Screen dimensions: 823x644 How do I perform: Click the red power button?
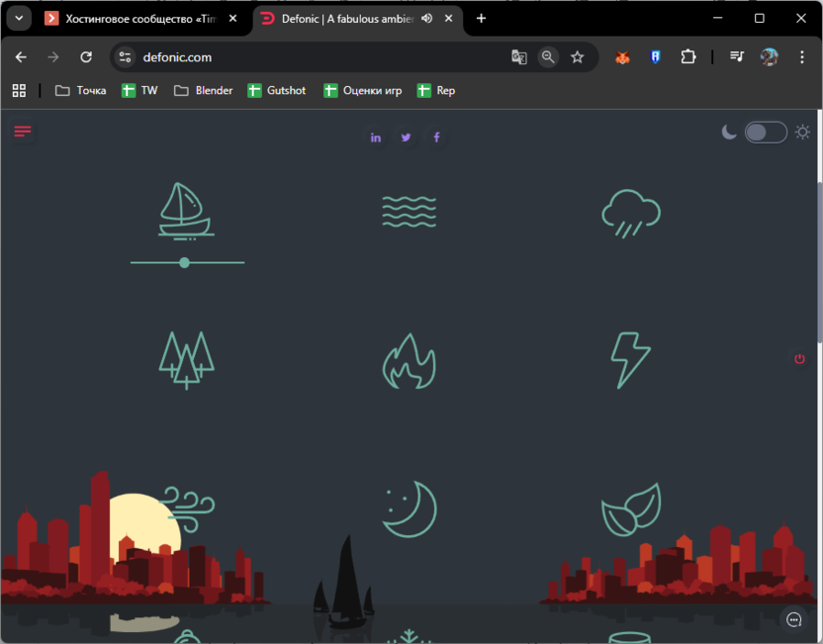point(799,358)
